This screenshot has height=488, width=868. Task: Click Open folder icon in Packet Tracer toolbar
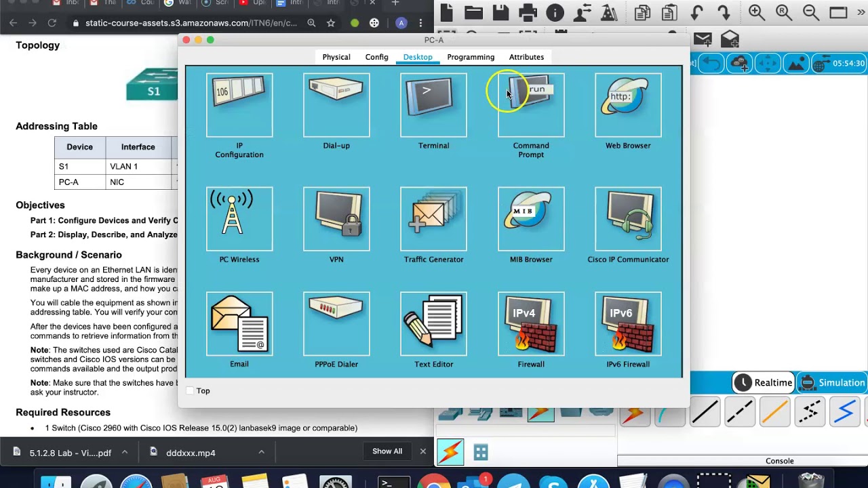[x=473, y=12]
